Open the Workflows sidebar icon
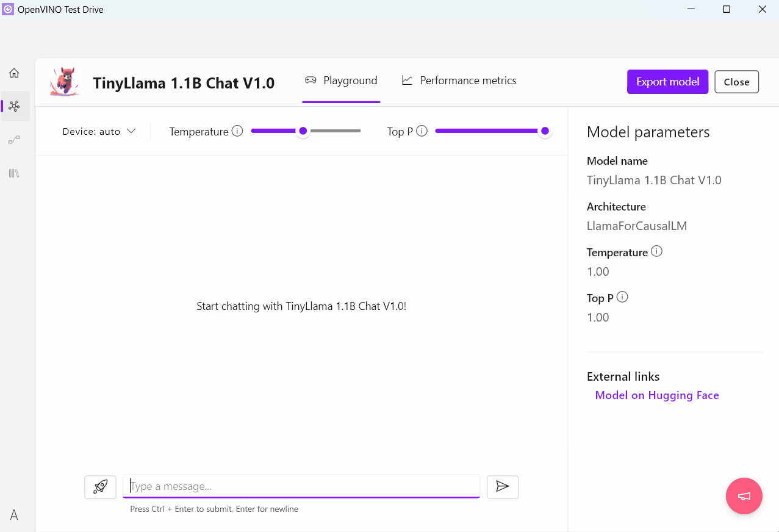 pyautogui.click(x=13, y=139)
